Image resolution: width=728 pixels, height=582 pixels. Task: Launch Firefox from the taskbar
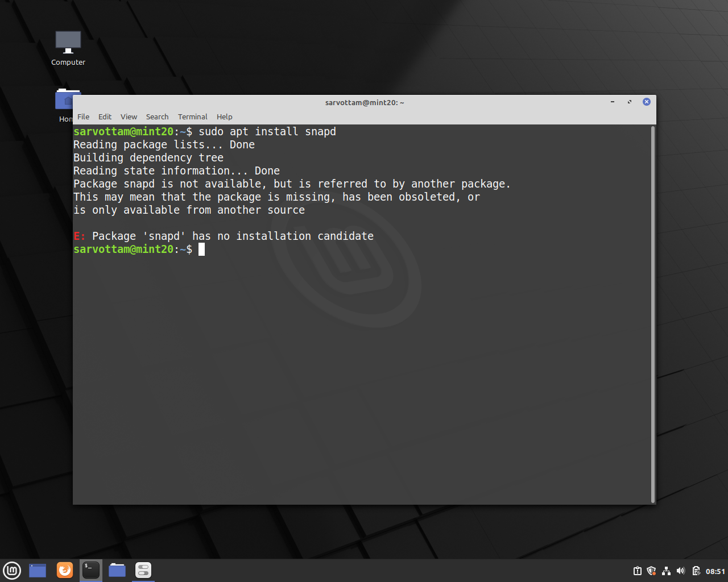(65, 570)
